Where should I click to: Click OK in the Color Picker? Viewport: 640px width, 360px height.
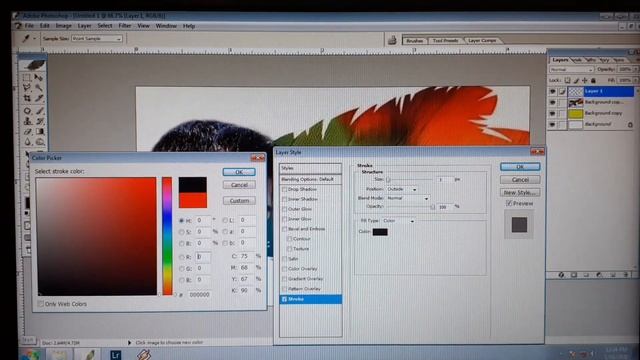point(239,172)
